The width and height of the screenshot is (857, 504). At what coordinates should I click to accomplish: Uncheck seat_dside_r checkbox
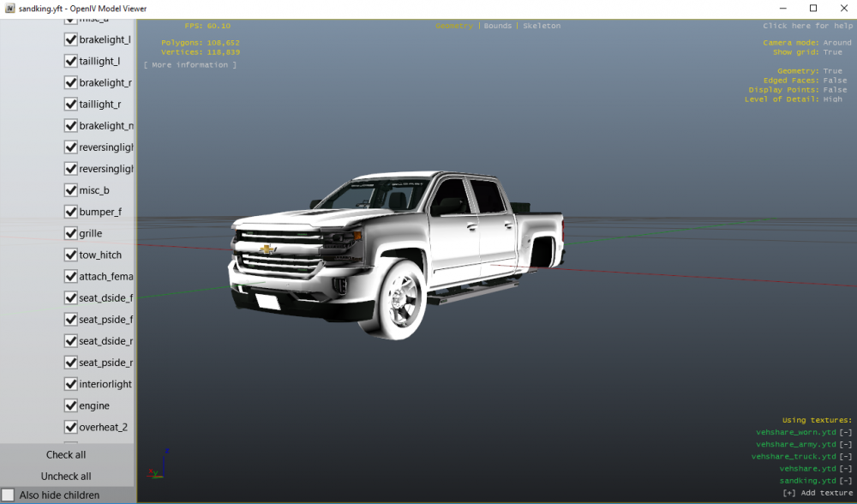(x=70, y=341)
